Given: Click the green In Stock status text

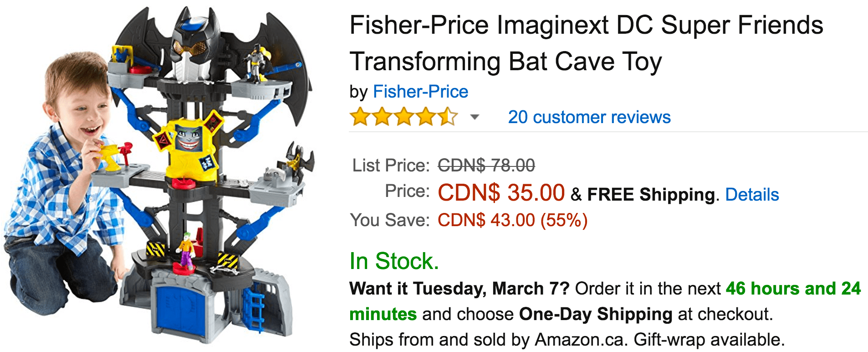Looking at the screenshot, I should coord(394,261).
